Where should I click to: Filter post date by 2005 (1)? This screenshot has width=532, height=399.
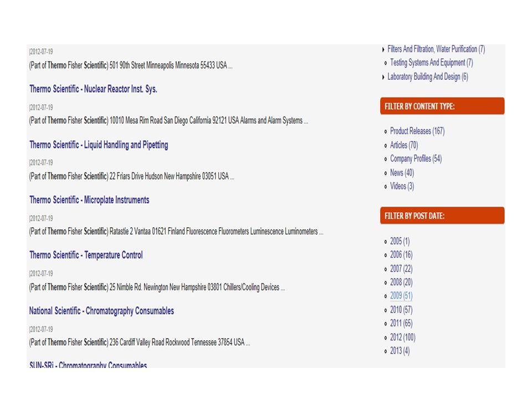pyautogui.click(x=400, y=241)
